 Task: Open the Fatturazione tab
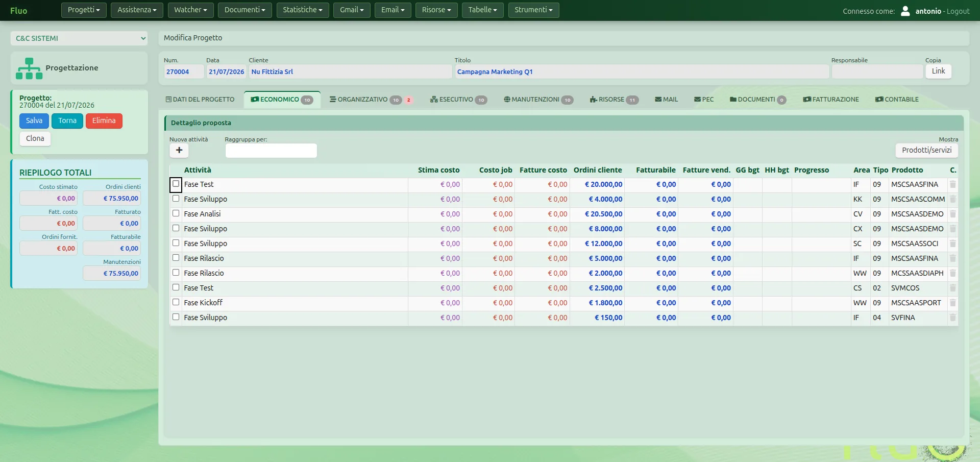(830, 100)
